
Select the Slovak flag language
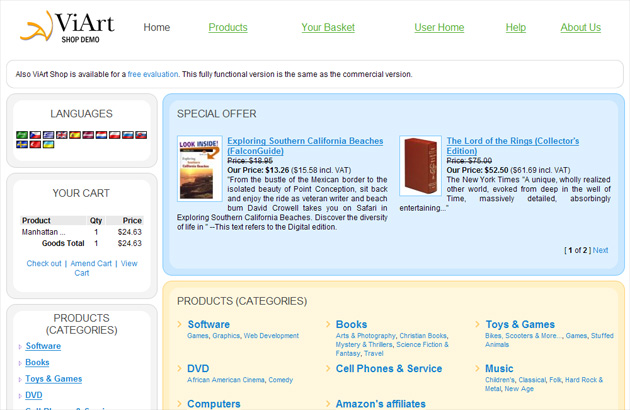141,135
